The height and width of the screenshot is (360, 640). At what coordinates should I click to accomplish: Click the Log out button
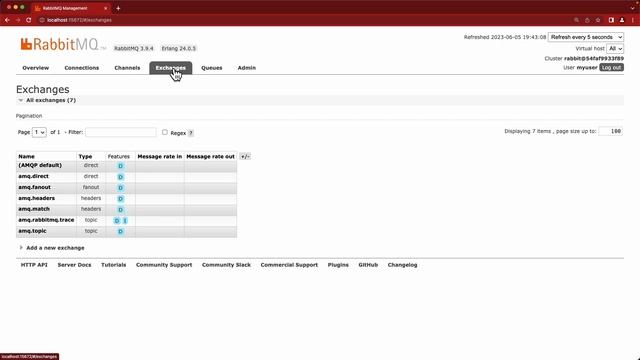[x=611, y=67]
